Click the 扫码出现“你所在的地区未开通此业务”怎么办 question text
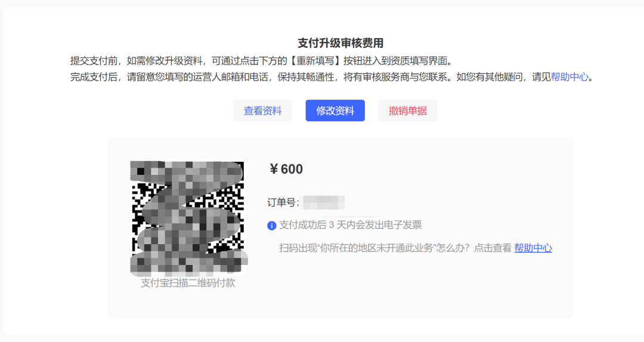Image resolution: width=644 pixels, height=342 pixels. [374, 248]
